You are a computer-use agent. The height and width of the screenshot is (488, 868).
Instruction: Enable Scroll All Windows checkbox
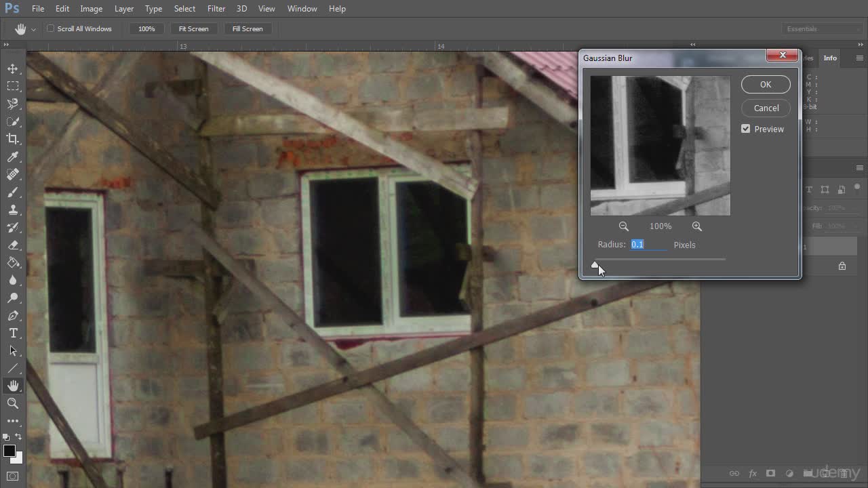[50, 28]
